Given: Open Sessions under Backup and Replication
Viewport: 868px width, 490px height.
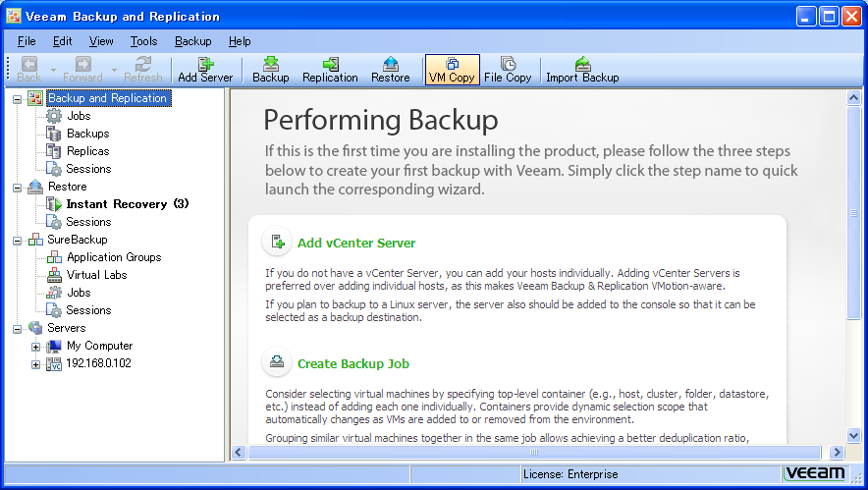Looking at the screenshot, I should click(x=88, y=169).
